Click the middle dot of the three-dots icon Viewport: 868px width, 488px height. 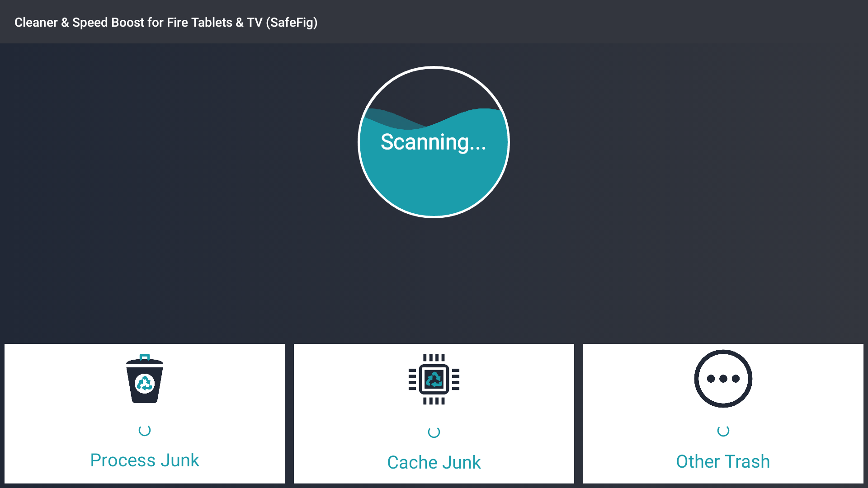(723, 379)
